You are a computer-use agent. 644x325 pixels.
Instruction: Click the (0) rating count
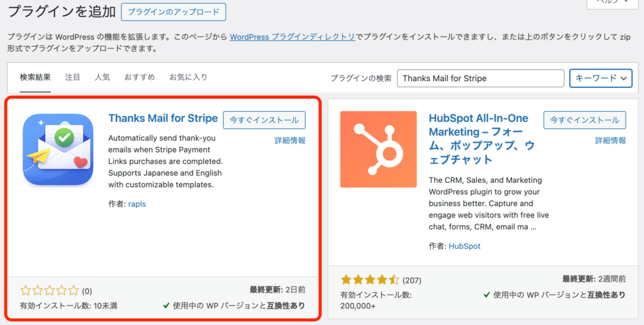pos(87,291)
